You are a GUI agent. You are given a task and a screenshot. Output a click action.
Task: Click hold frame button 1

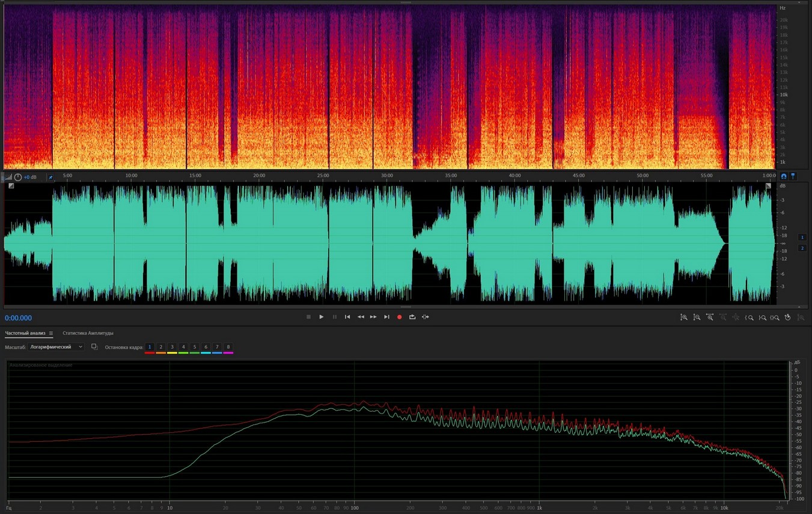click(150, 347)
